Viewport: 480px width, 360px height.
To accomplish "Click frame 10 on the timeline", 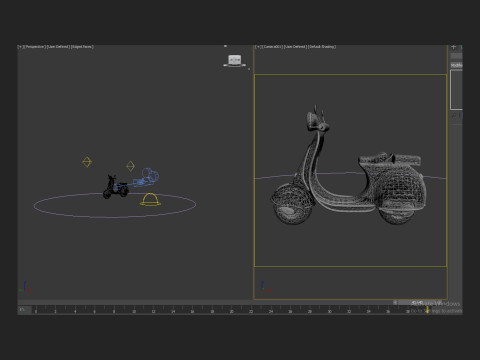I will point(134,311).
